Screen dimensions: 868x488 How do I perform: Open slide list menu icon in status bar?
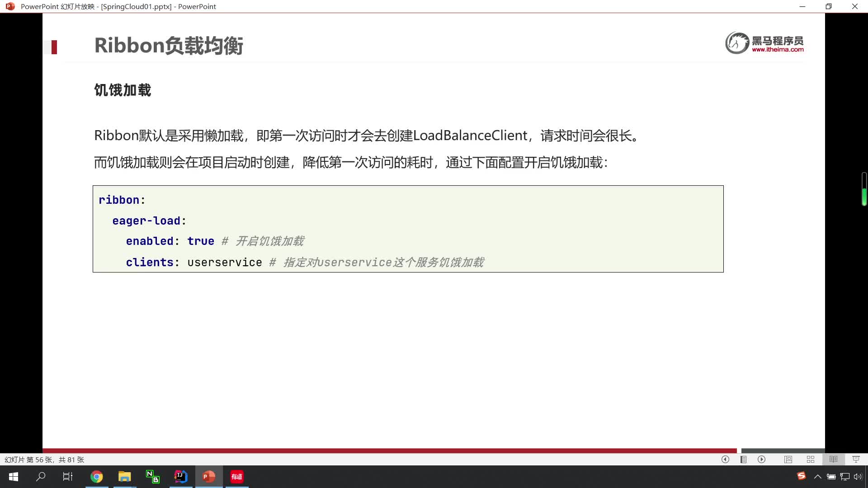pos(743,460)
